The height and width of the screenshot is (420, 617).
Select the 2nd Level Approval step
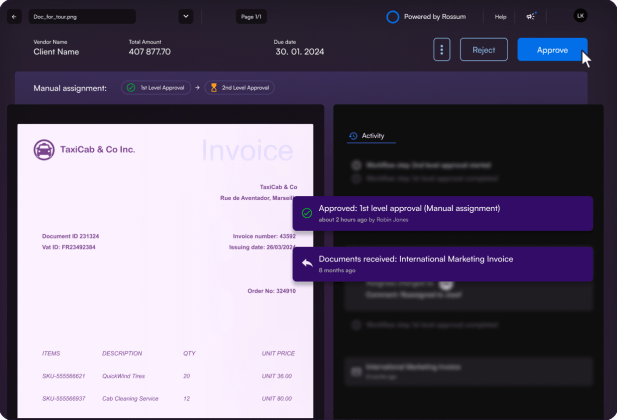coord(239,88)
